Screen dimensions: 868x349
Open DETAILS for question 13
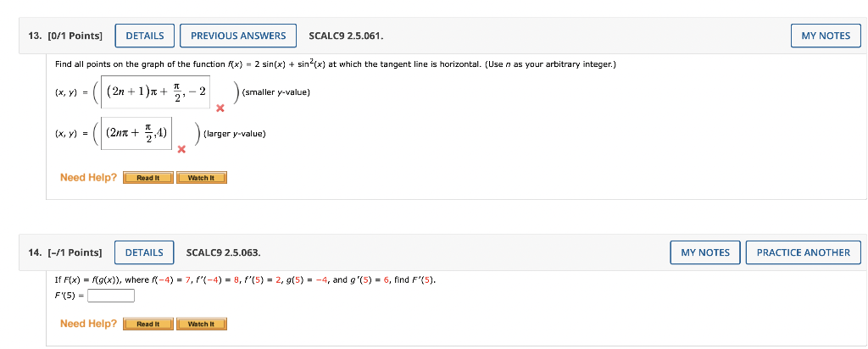[x=144, y=36]
